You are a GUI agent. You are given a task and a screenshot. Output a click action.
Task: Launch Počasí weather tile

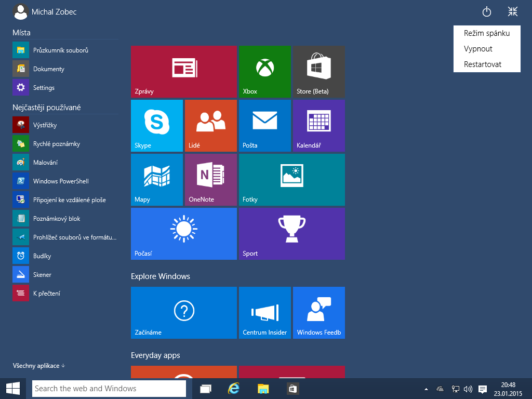[x=183, y=233]
